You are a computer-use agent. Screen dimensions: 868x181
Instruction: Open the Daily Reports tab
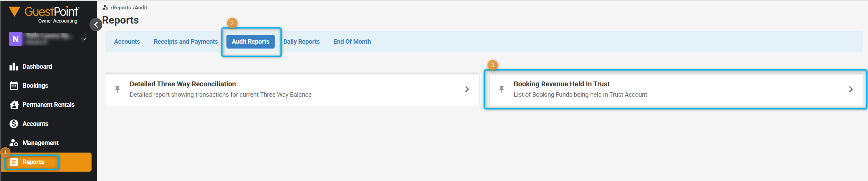301,42
